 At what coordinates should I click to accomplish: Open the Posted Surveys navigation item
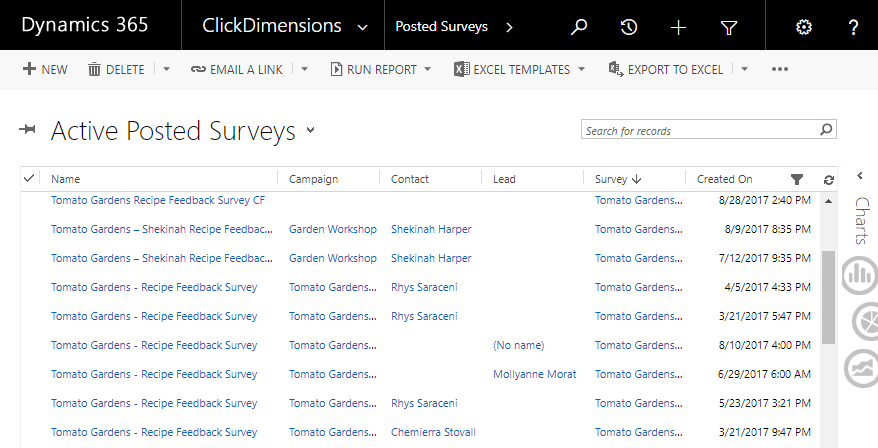[441, 26]
